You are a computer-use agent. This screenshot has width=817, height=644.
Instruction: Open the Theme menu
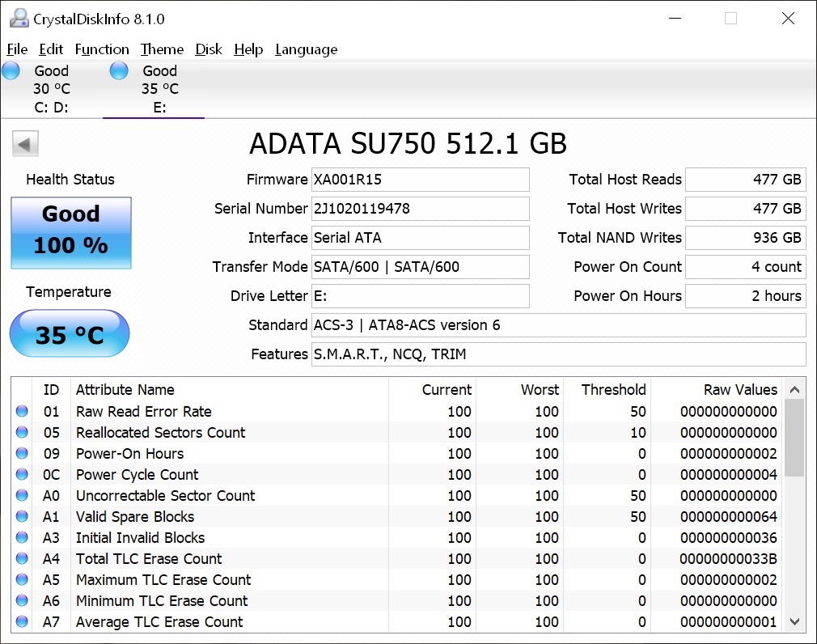click(x=162, y=49)
